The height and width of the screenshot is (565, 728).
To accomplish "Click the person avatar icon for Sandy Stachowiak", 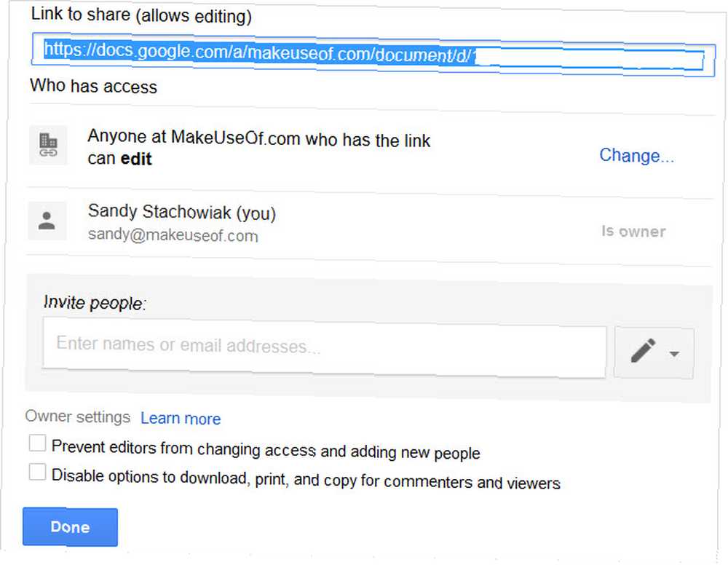I will 47,221.
